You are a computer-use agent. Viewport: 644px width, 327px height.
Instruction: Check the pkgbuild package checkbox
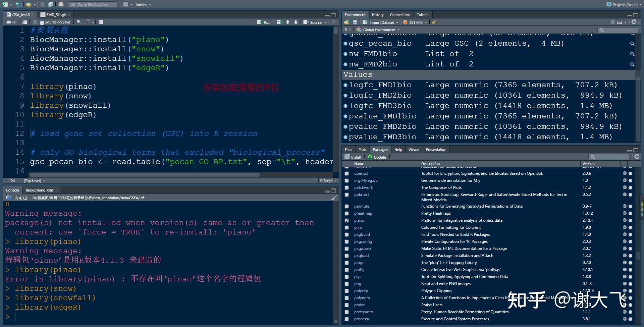click(346, 234)
